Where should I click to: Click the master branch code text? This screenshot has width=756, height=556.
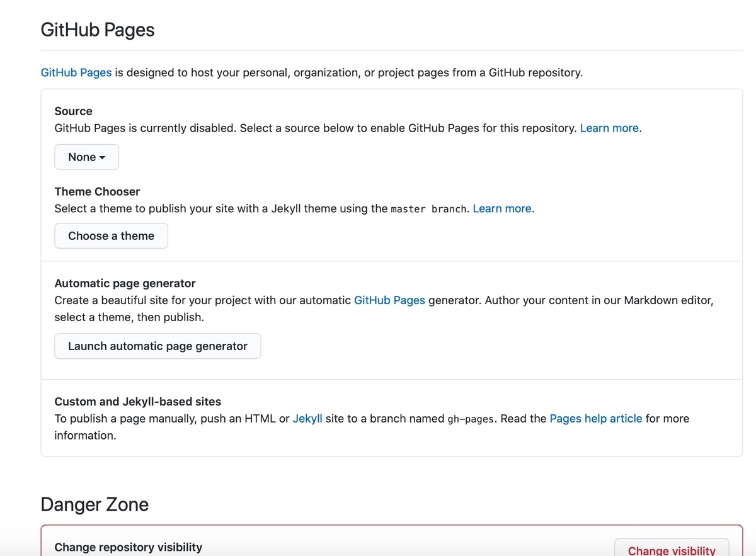point(429,209)
